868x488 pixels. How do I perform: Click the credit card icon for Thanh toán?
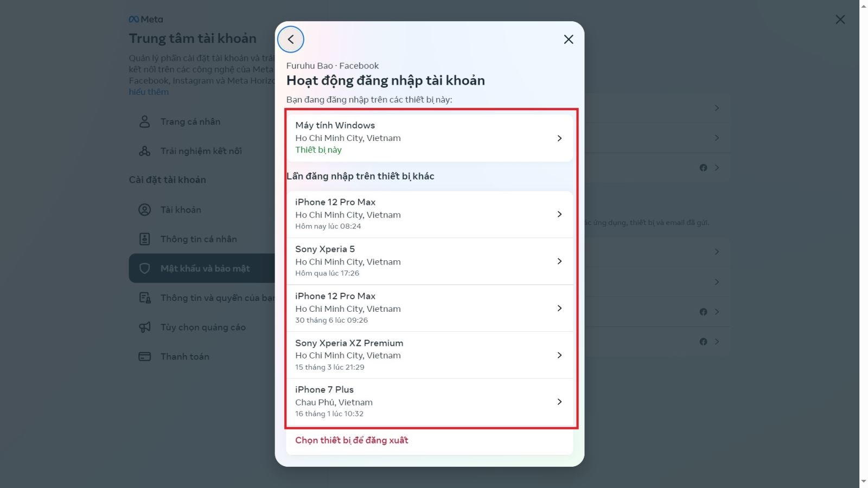pos(144,356)
